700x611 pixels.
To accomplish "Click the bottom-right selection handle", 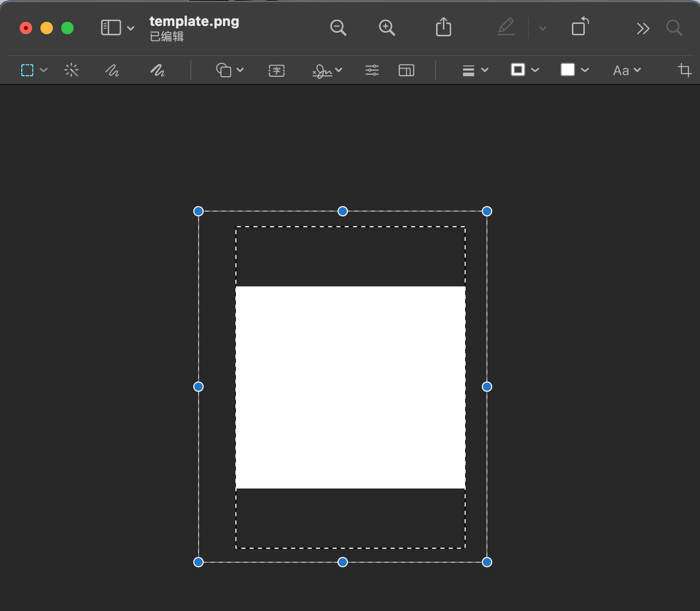I will click(487, 562).
